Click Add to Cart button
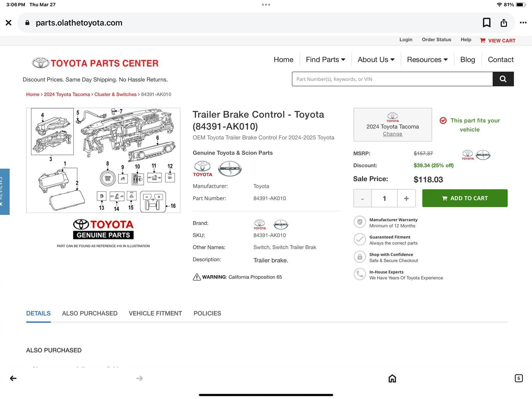Viewport: 532px width, 399px height. [465, 198]
